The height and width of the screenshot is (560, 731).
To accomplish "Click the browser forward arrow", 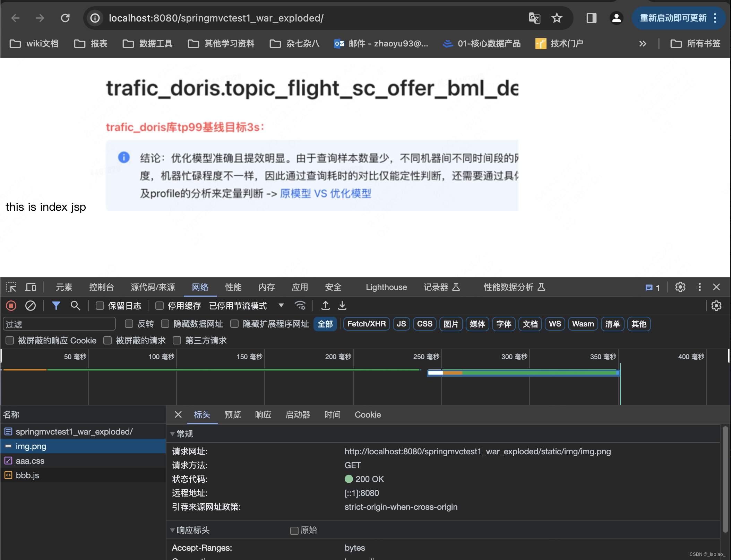I will [40, 18].
